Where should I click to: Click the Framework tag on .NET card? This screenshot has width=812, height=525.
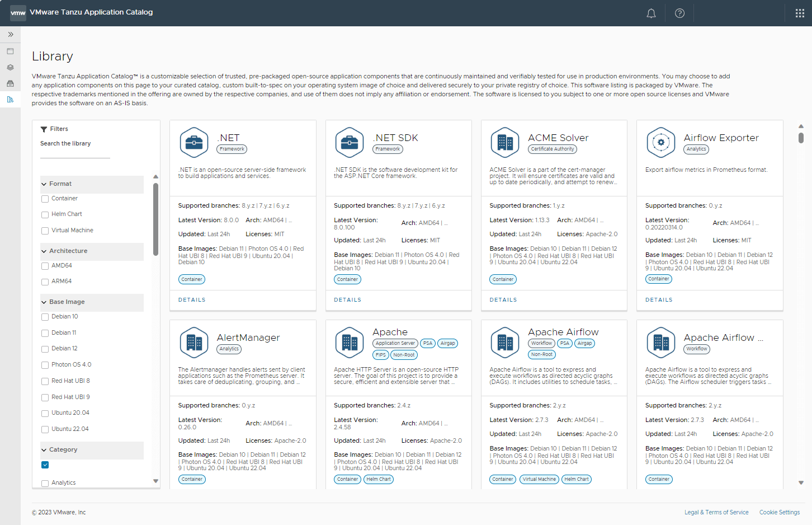coord(232,149)
